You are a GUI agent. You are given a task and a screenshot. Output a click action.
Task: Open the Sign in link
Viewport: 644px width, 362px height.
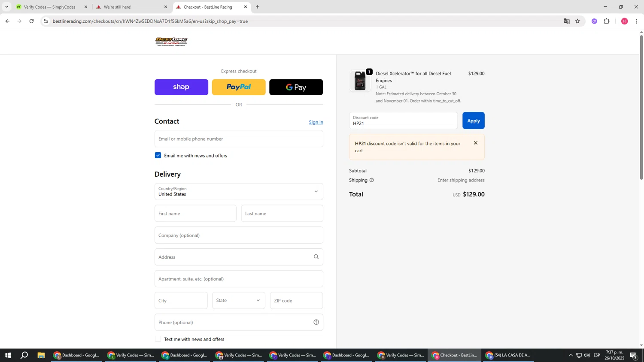(x=316, y=122)
